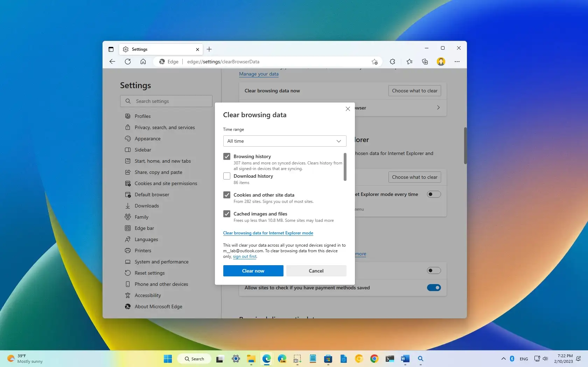
Task: Click the taskbar Search box
Action: (x=194, y=359)
